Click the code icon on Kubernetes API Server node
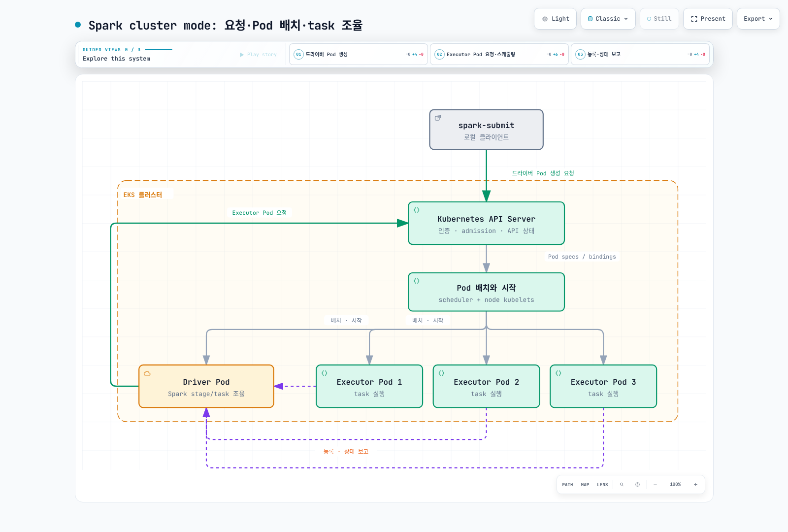The width and height of the screenshot is (788, 532). 417,210
